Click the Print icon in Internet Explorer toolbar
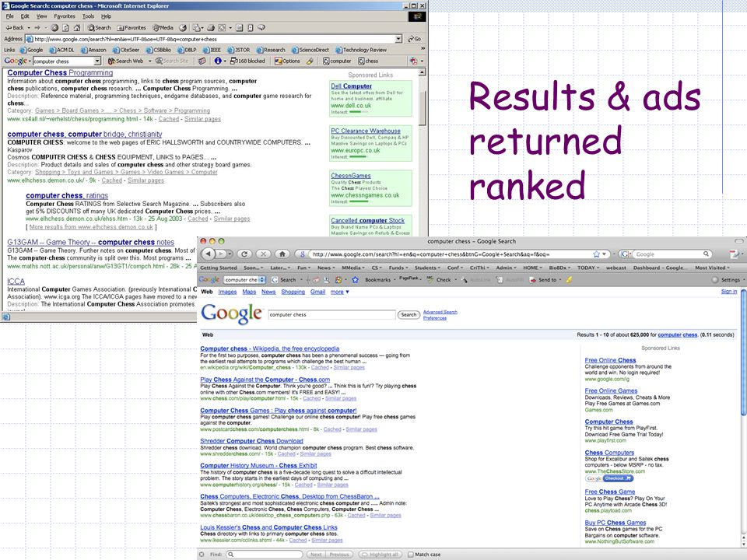This screenshot has height=560, width=747. click(211, 28)
